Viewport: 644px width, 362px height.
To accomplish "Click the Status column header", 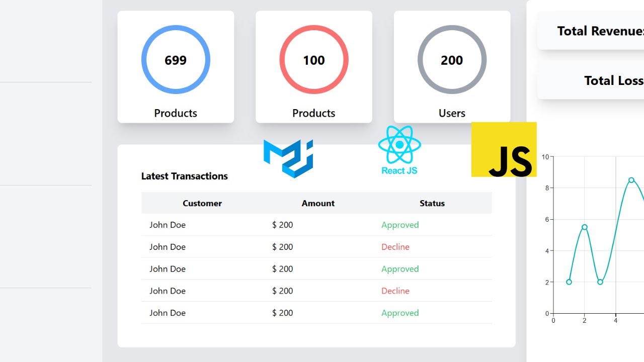I will tap(432, 203).
